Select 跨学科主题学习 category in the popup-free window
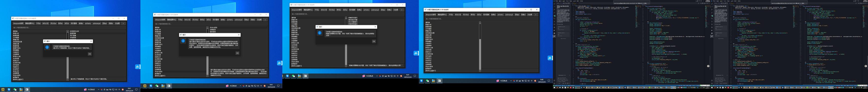The width and height of the screenshot is (868, 92). (x=431, y=71)
